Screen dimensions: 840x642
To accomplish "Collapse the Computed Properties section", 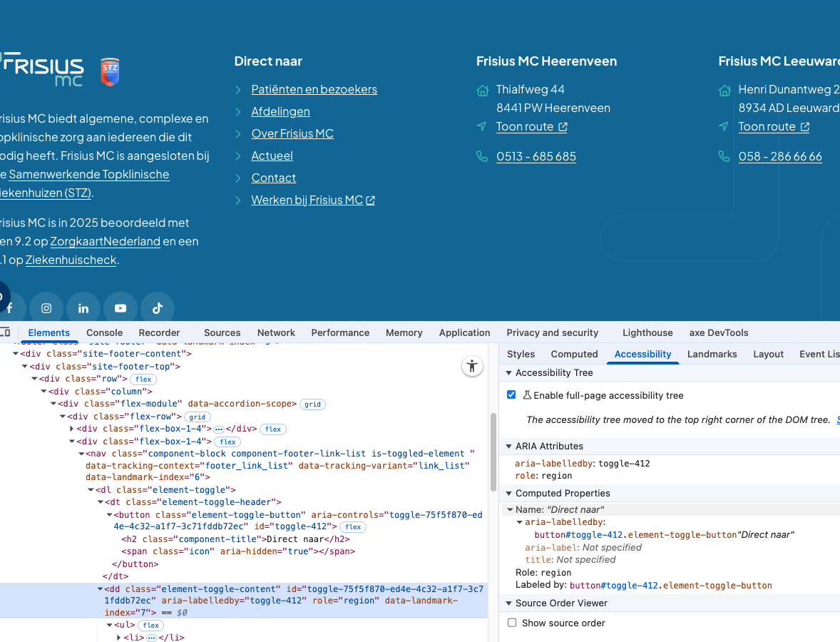I will click(x=509, y=493).
